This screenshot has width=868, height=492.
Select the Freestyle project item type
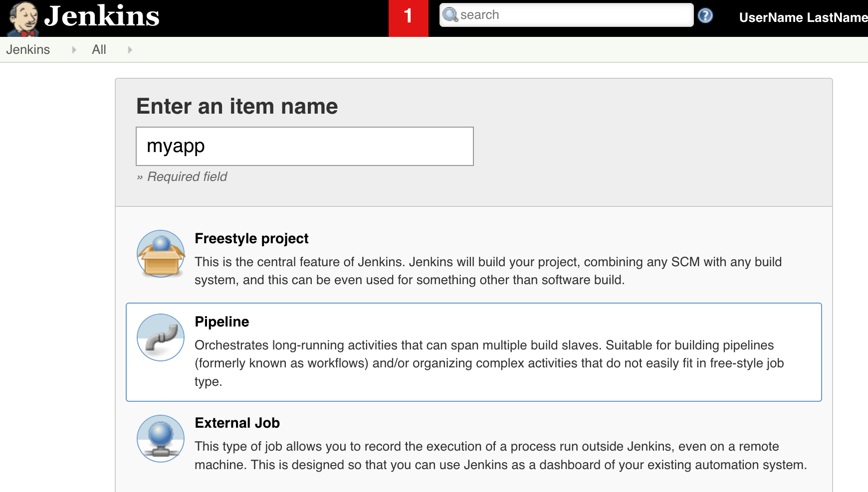[251, 238]
